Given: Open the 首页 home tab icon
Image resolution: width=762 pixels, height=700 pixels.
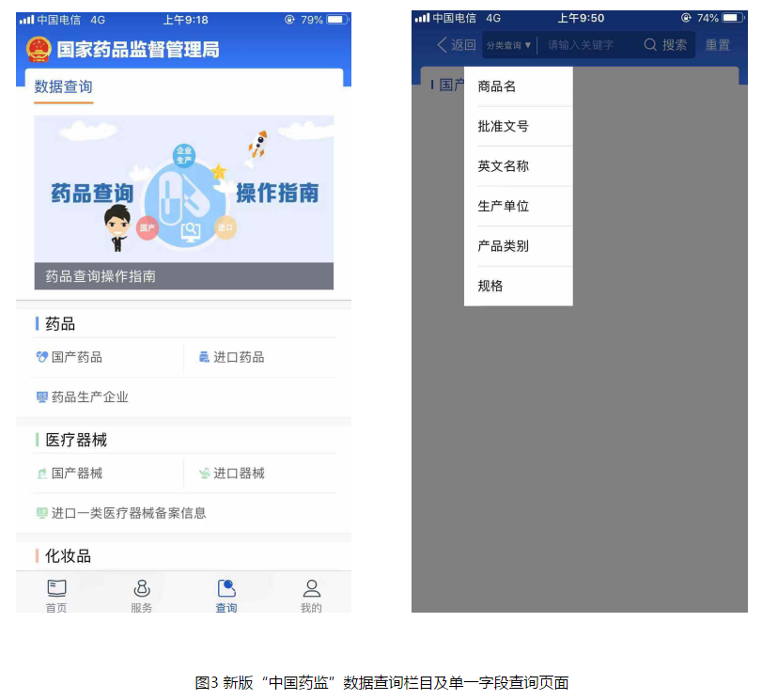Looking at the screenshot, I should [x=56, y=588].
